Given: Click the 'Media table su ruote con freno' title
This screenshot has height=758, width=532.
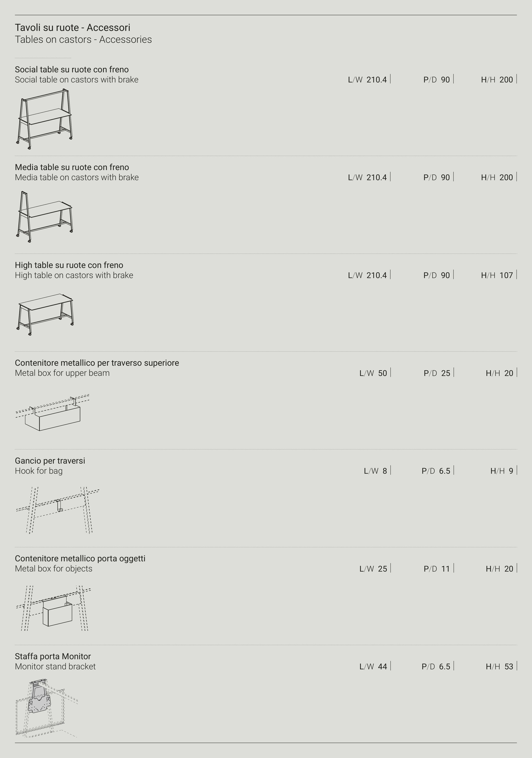Looking at the screenshot, I should point(72,167).
